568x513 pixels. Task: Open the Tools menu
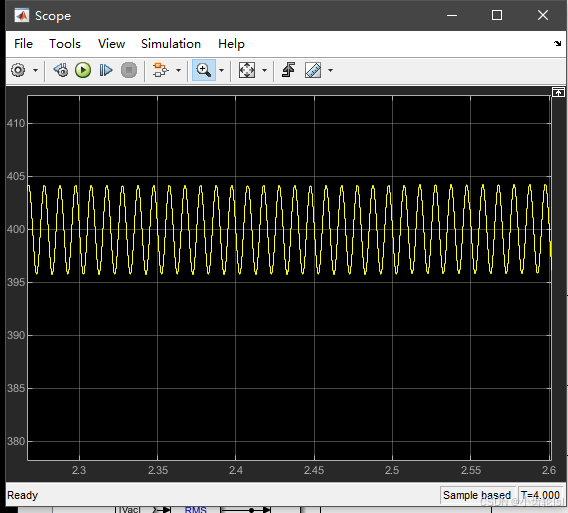tap(65, 44)
